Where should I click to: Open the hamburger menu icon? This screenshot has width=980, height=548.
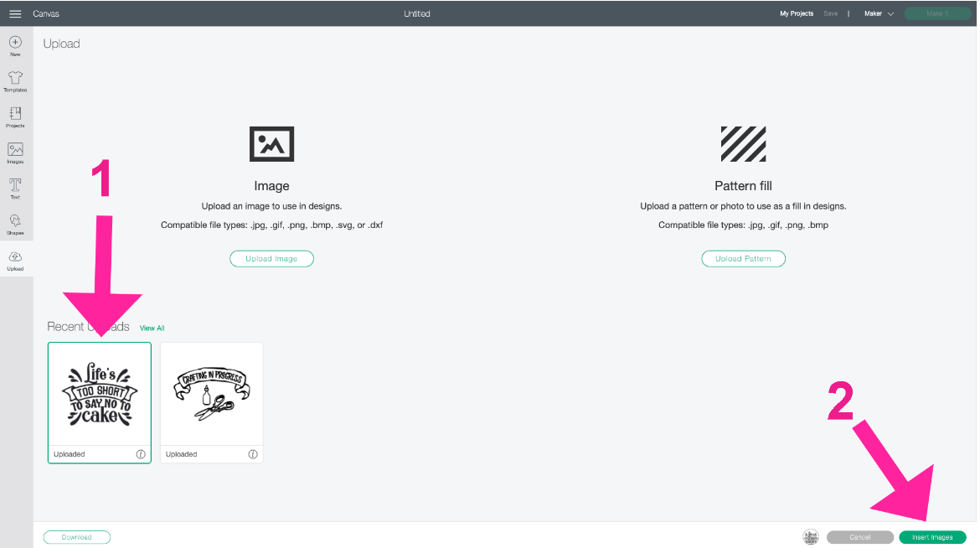13,13
